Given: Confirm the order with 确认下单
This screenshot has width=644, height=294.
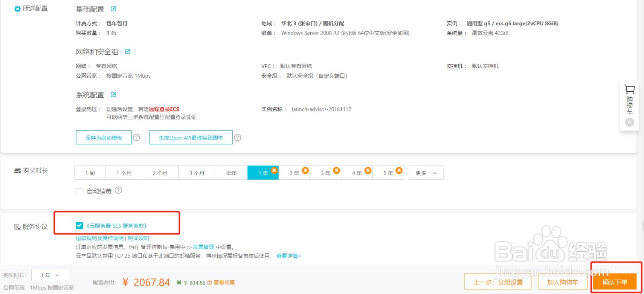Looking at the screenshot, I should pos(615,282).
